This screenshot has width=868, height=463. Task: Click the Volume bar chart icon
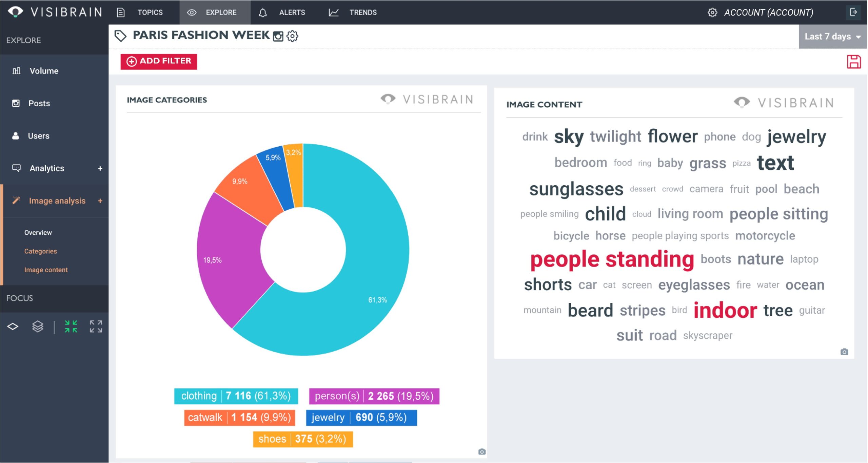point(16,71)
